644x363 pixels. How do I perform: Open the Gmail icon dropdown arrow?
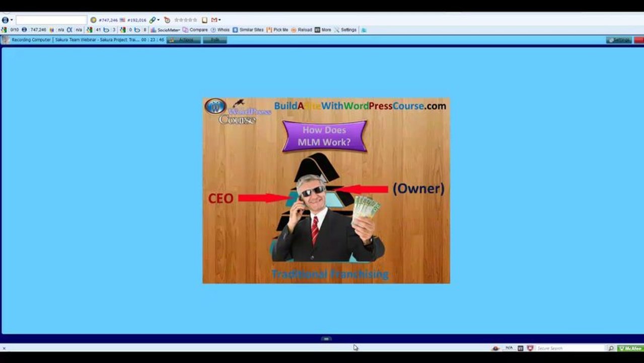(x=220, y=20)
